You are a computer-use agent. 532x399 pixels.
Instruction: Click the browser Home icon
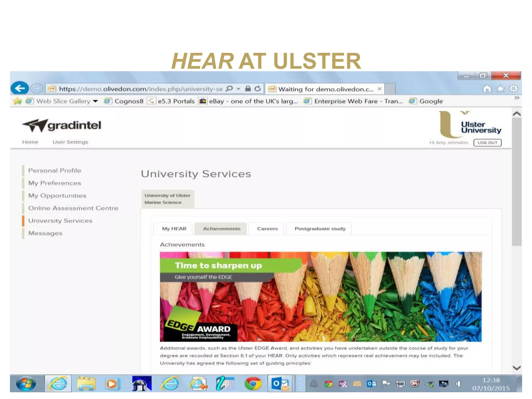coord(487,89)
